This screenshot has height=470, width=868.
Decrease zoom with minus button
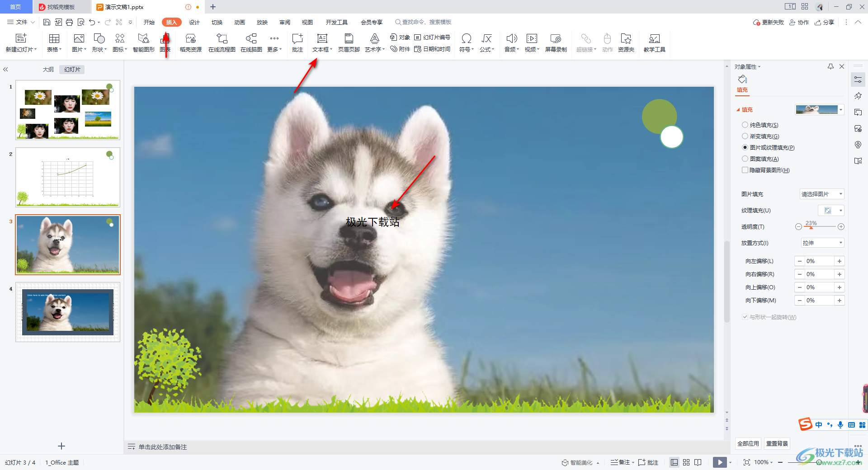coord(780,462)
